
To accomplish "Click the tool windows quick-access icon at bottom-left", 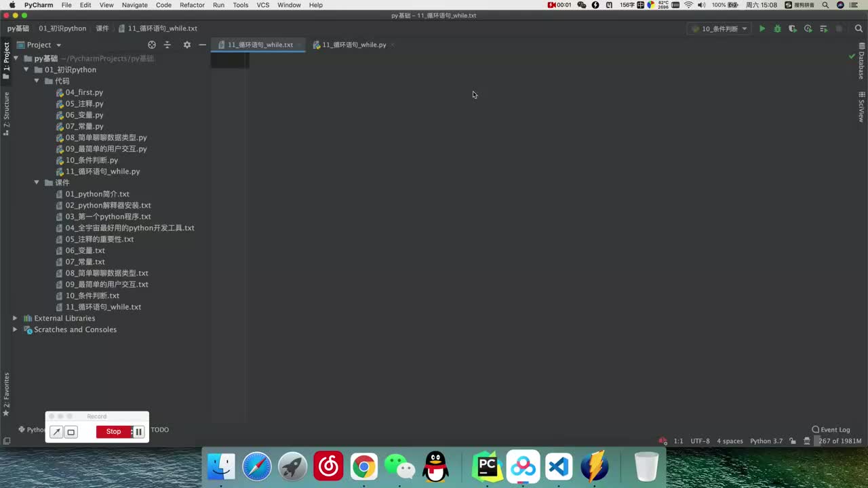I will [7, 441].
